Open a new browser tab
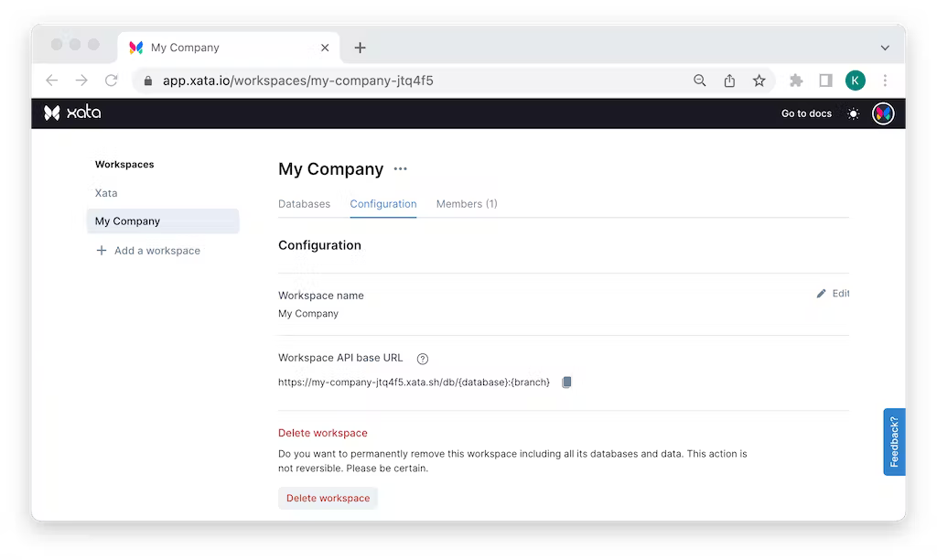 coord(360,48)
